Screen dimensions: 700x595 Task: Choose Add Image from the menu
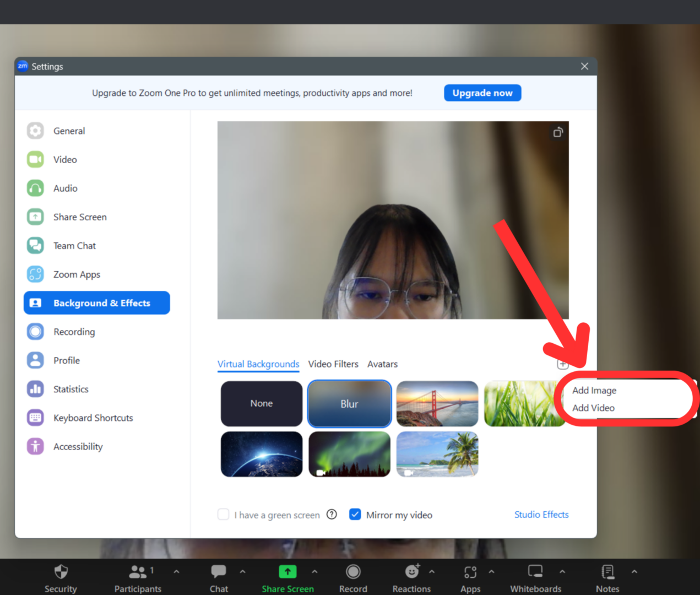(594, 390)
